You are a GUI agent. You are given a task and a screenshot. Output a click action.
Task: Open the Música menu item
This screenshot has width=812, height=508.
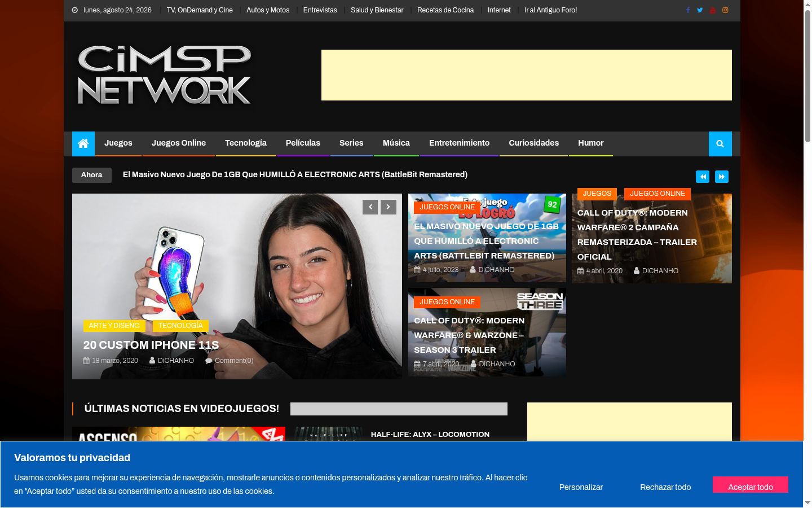pos(396,143)
